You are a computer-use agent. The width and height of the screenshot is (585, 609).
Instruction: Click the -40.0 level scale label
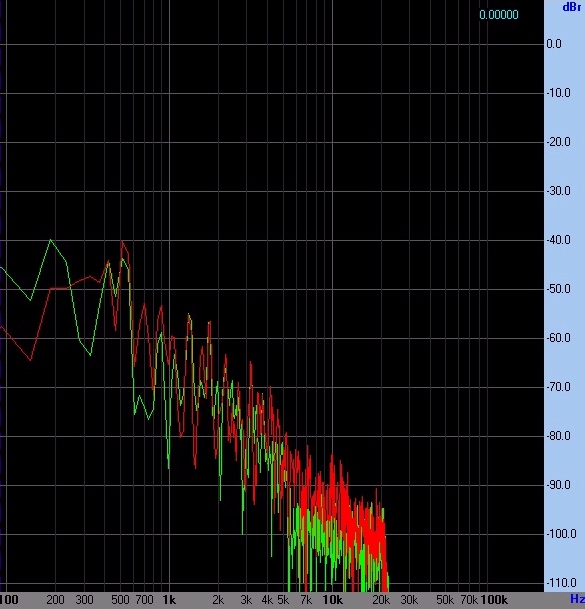click(559, 240)
